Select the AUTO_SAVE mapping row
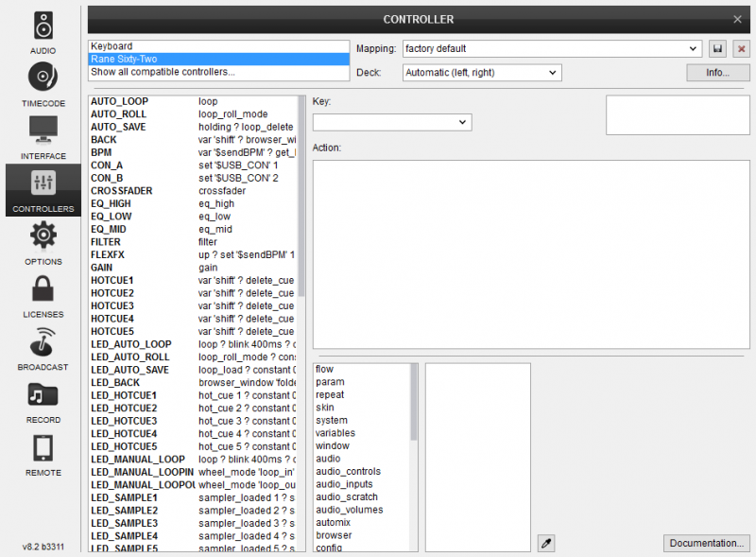The width and height of the screenshot is (756, 557). (194, 127)
